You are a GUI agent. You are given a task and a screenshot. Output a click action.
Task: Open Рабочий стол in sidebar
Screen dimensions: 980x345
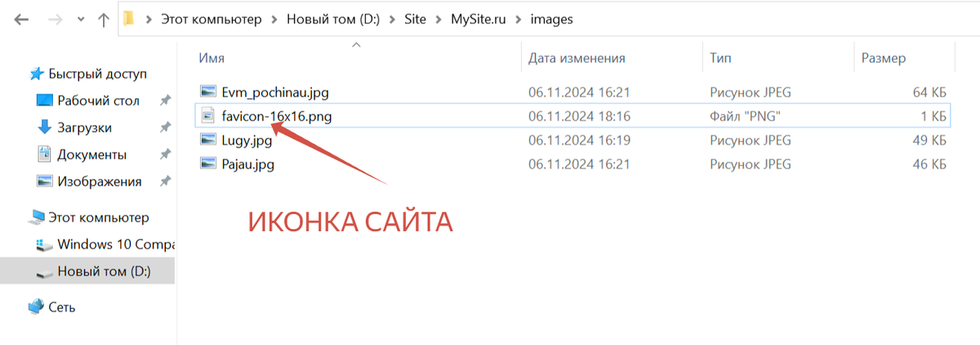tap(98, 101)
